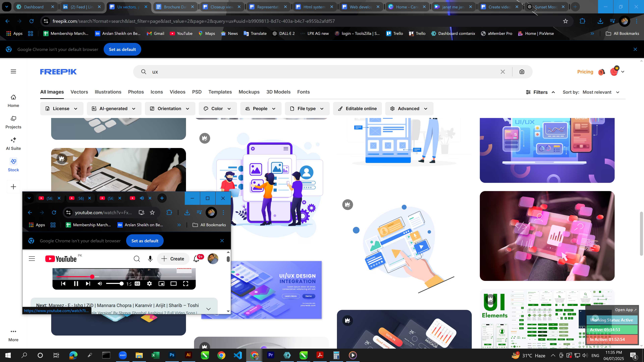Click the Freepik page vertical scrollbar
This screenshot has height=362, width=644.
pyautogui.click(x=641, y=234)
